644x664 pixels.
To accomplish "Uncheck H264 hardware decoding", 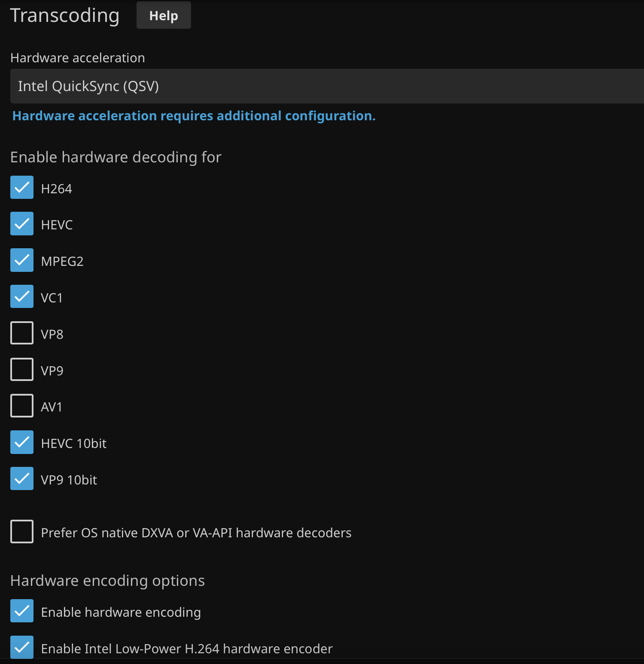I will click(x=22, y=188).
